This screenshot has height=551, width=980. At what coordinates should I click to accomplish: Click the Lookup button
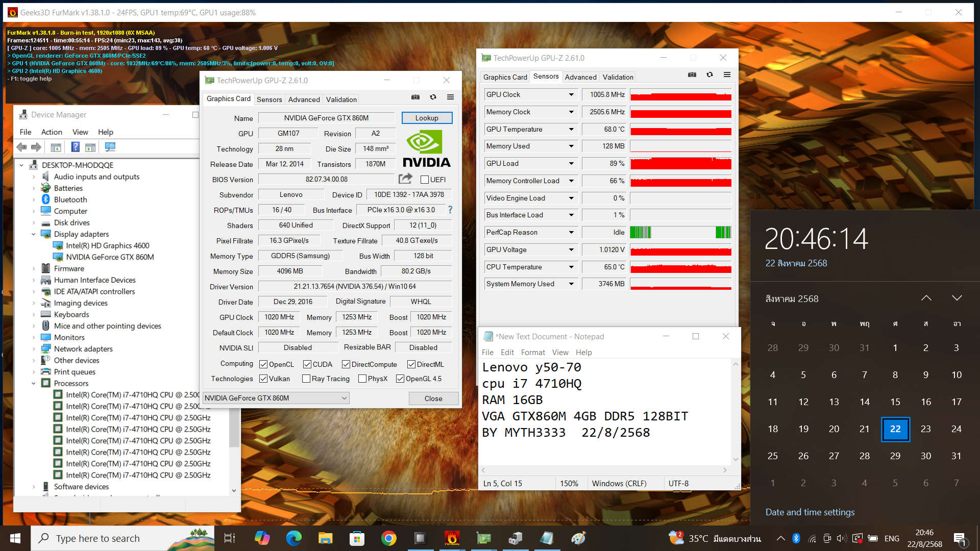427,118
